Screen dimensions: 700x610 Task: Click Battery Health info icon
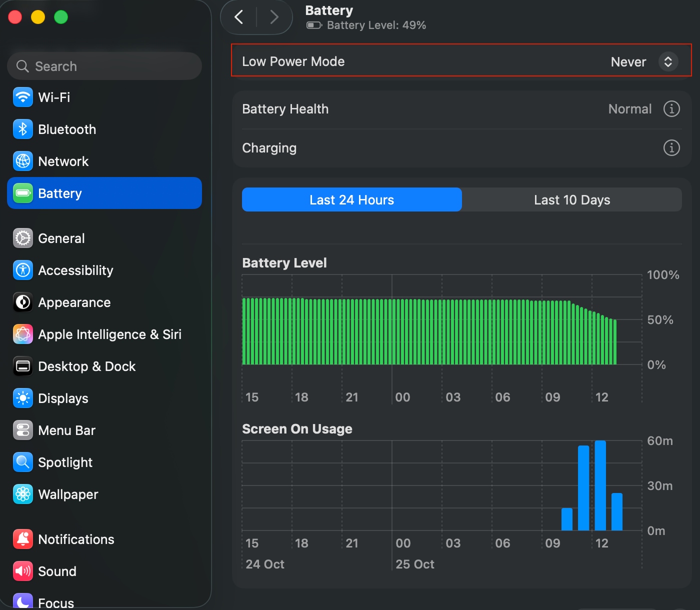point(671,108)
